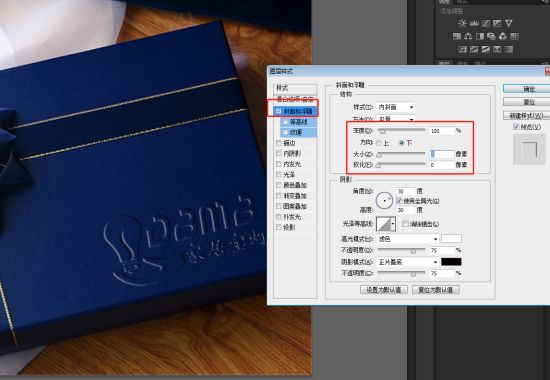
Task: Add a Color Lookup adjustment (grid icon)
Action: coord(515,36)
